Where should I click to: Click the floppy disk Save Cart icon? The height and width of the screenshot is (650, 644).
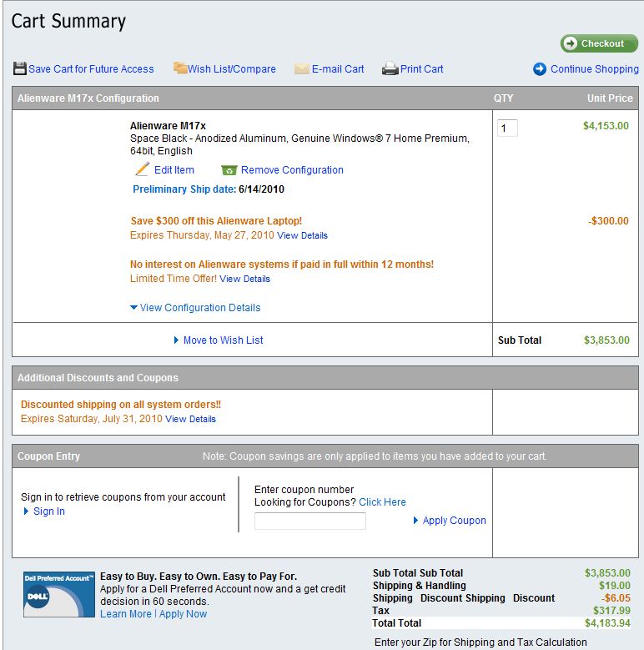point(20,68)
